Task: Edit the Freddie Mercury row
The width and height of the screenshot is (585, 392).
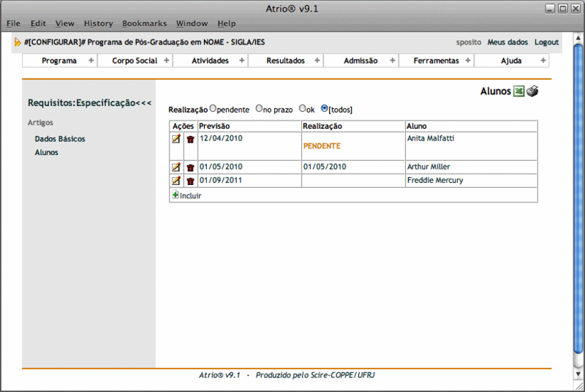Action: tap(176, 181)
